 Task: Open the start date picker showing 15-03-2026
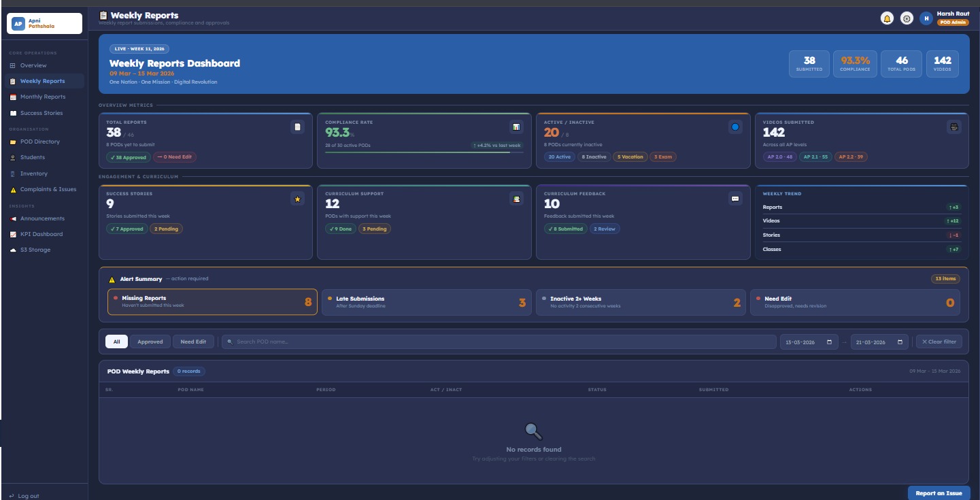809,341
